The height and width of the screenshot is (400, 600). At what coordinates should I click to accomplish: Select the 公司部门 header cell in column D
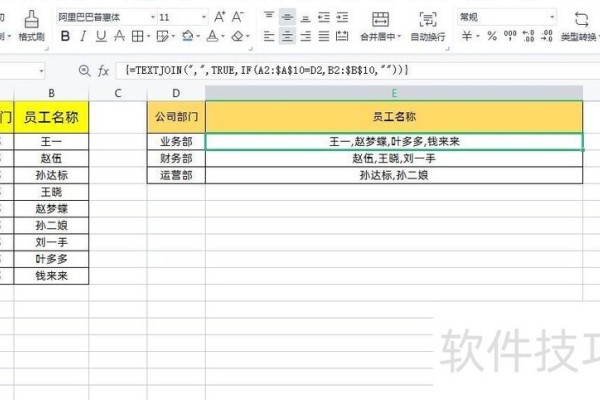coord(176,117)
